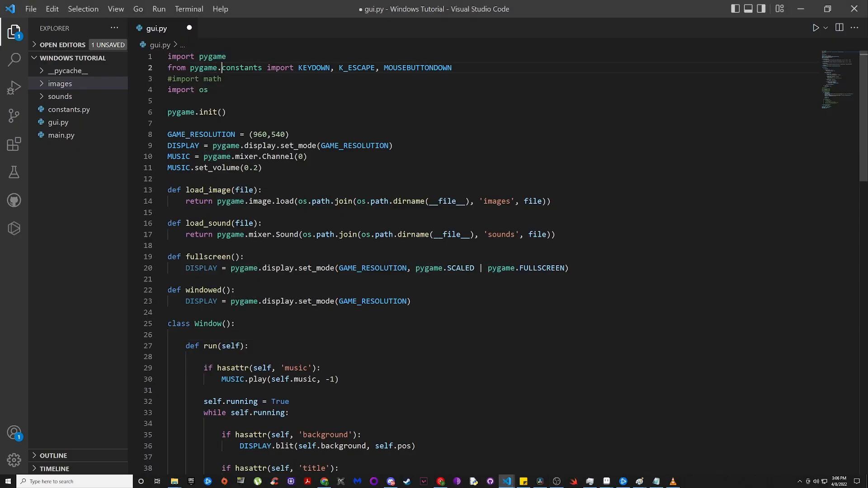The width and height of the screenshot is (868, 488).
Task: Toggle the bottom panel visibility
Action: [x=748, y=9]
